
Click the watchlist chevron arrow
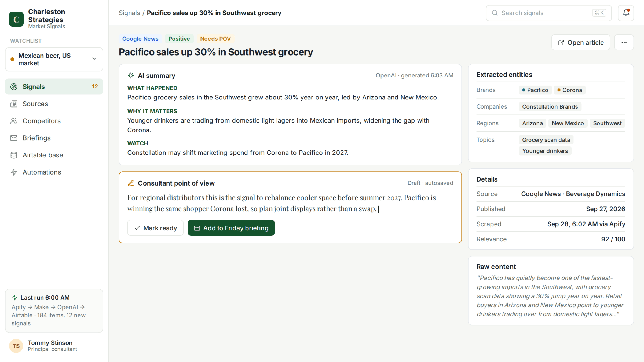(94, 59)
